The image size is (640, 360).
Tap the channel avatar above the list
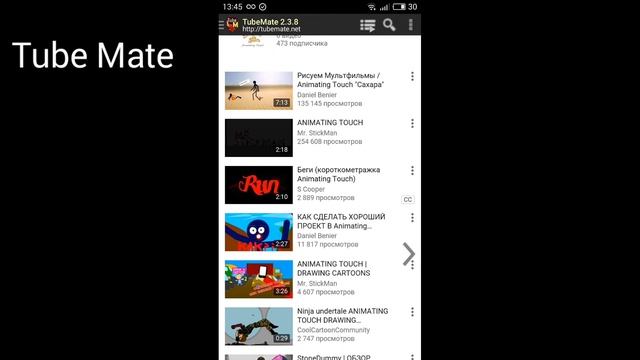pyautogui.click(x=253, y=41)
